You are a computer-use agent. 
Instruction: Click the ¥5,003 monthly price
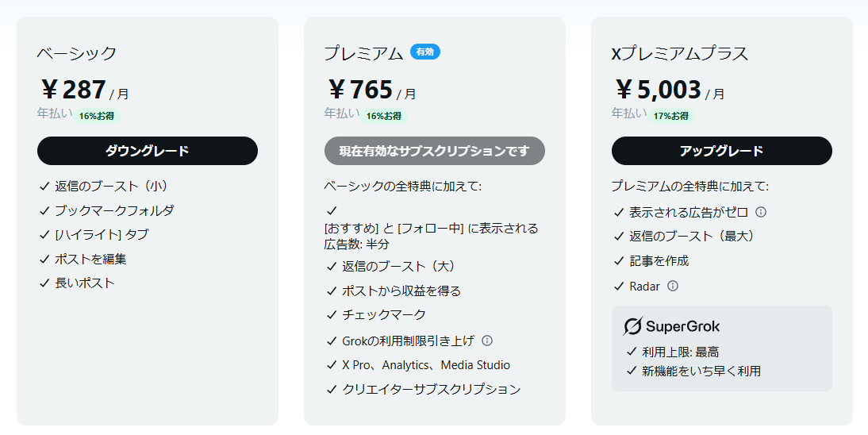[659, 89]
